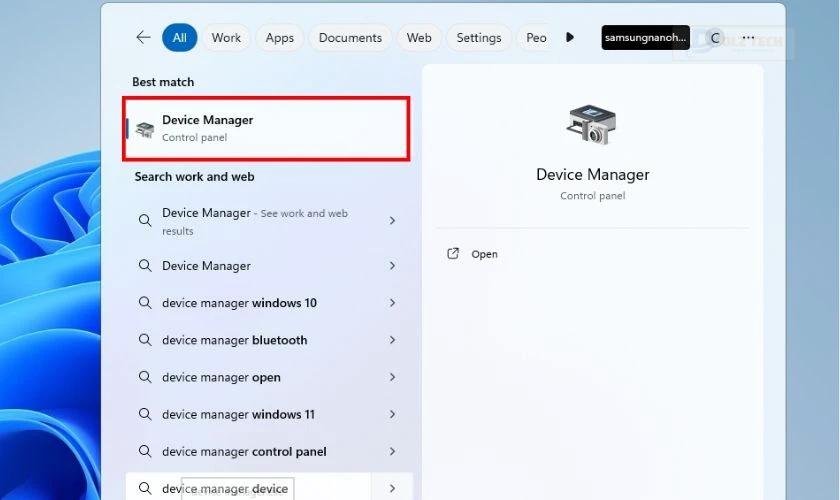The width and height of the screenshot is (840, 500).
Task: Click Control panel subtitle in preview pane
Action: 592,196
